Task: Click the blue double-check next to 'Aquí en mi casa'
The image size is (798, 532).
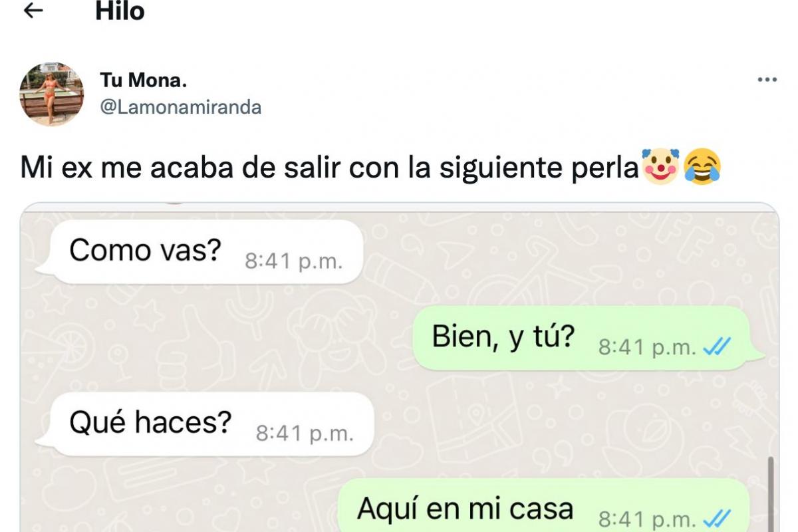Action: pyautogui.click(x=717, y=518)
